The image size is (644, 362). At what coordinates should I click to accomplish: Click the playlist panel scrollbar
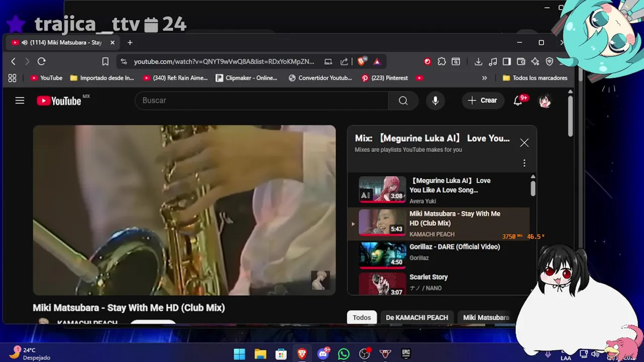coord(533,188)
